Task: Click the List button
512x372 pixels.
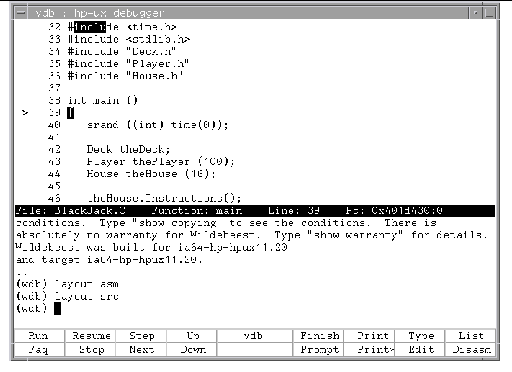Action: (x=470, y=335)
